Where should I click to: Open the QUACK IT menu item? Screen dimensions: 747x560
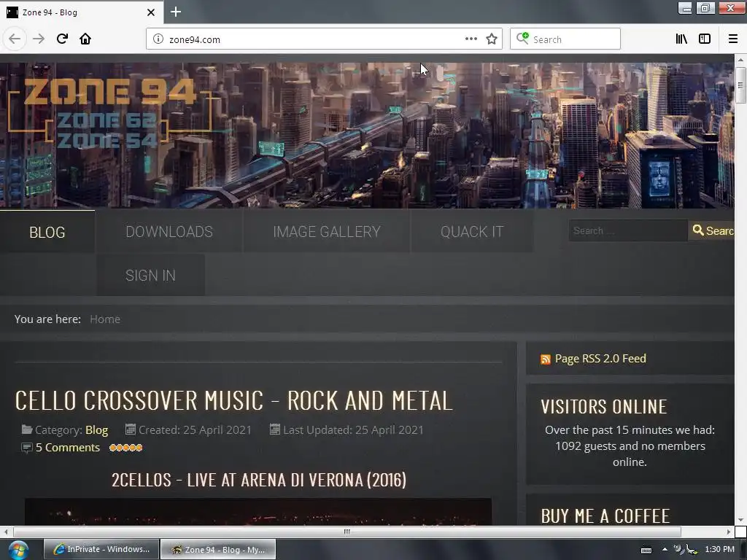click(472, 231)
